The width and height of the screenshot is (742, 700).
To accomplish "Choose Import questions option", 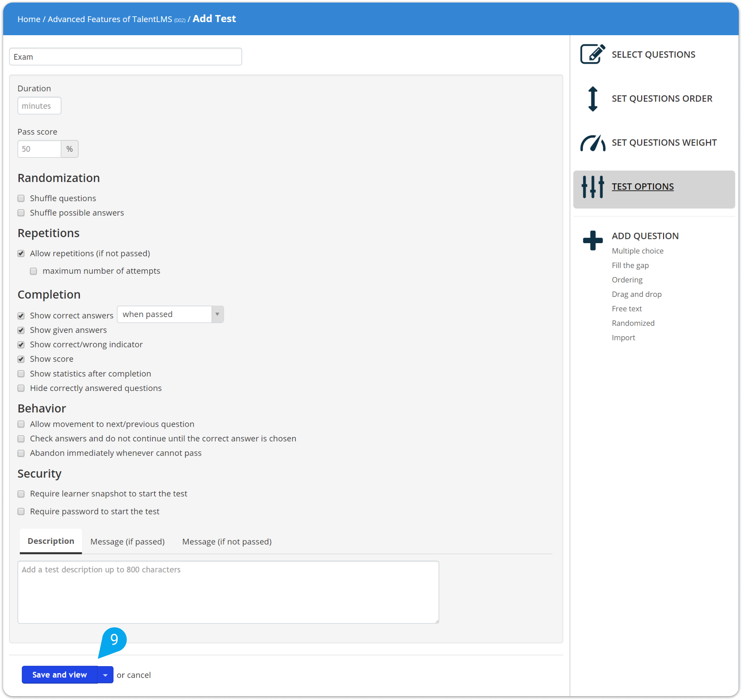I will tap(623, 338).
